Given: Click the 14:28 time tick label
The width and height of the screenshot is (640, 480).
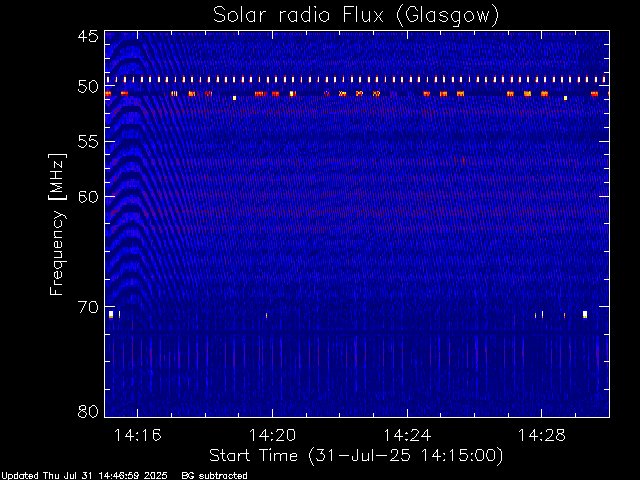Looking at the screenshot, I should click(542, 435).
